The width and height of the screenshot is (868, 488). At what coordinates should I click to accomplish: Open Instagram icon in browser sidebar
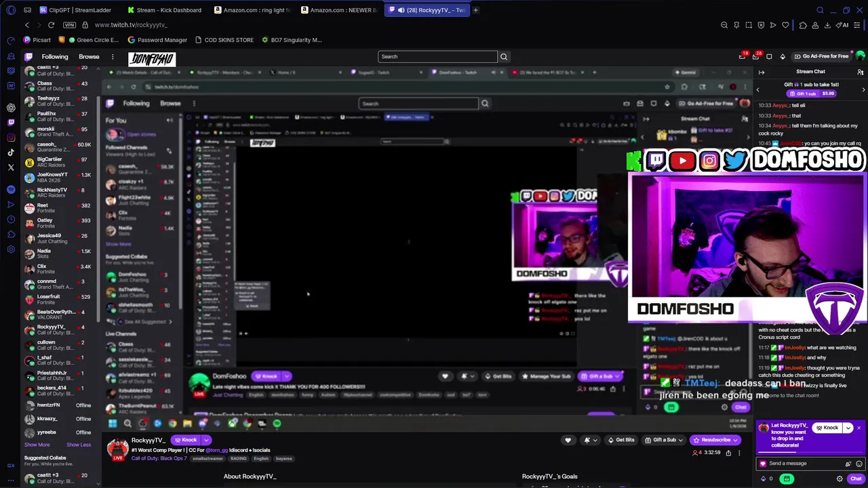[11, 138]
